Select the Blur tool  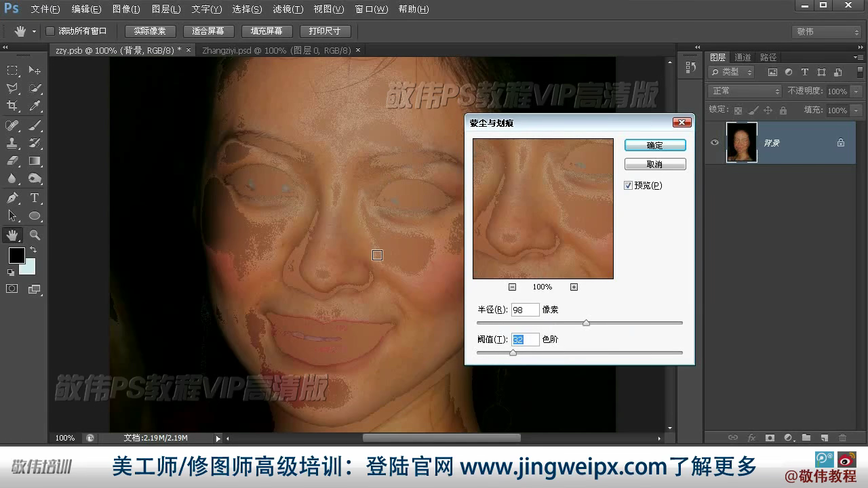[x=12, y=178]
